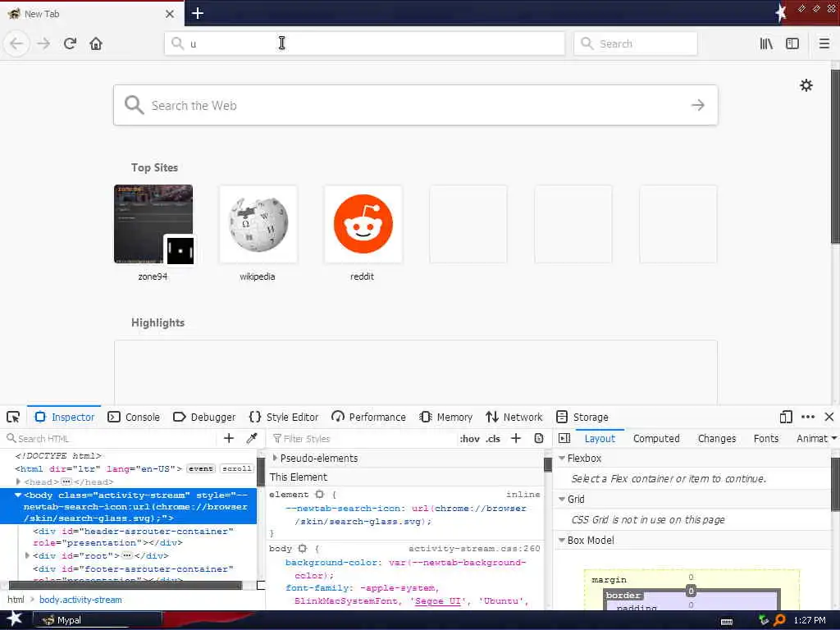Select the Changes sidebar tab
The width and height of the screenshot is (840, 630).
coord(717,438)
